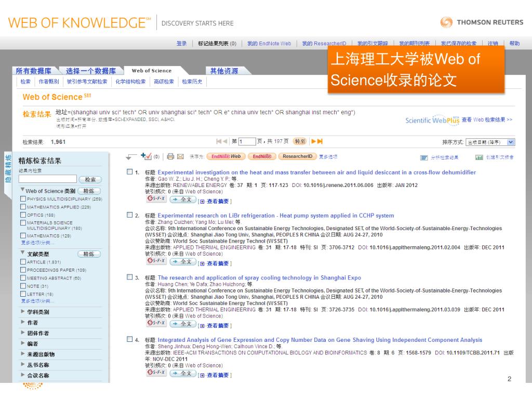Click the 登录 link in top bar

[181, 44]
